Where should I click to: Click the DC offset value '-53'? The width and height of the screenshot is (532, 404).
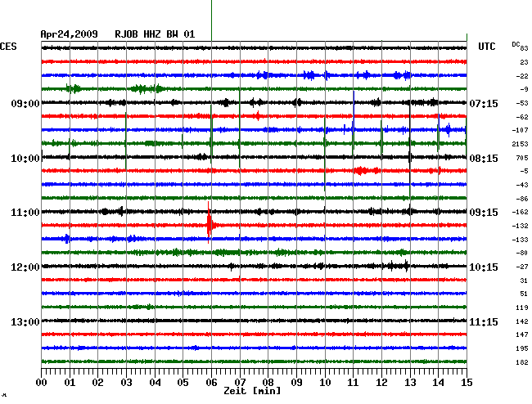tap(522, 103)
